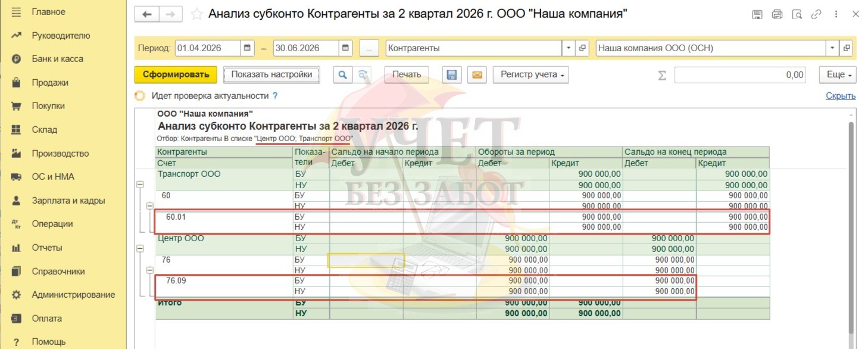Open the Руководителю section
Screen dimensions: 868x349
[61, 36]
